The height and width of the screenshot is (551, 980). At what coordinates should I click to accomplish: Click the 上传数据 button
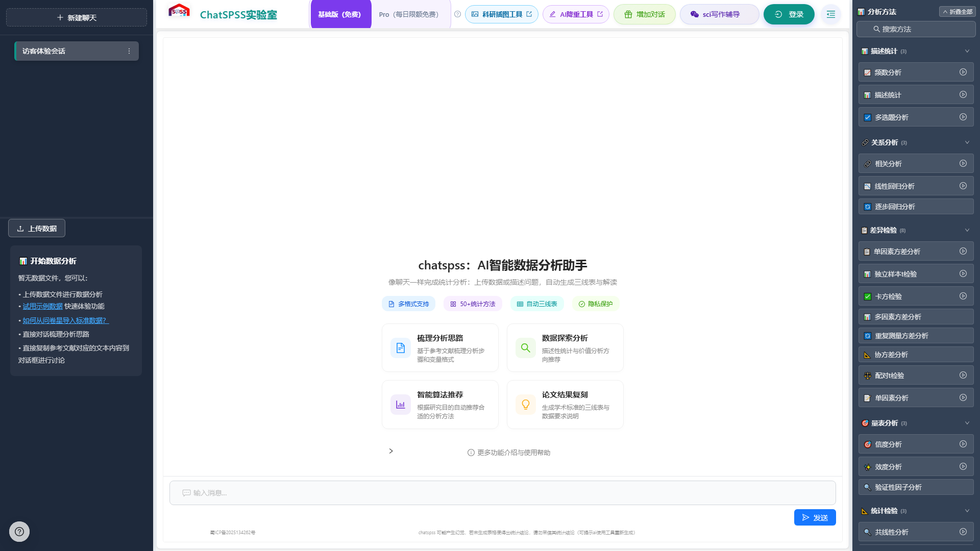pos(37,228)
